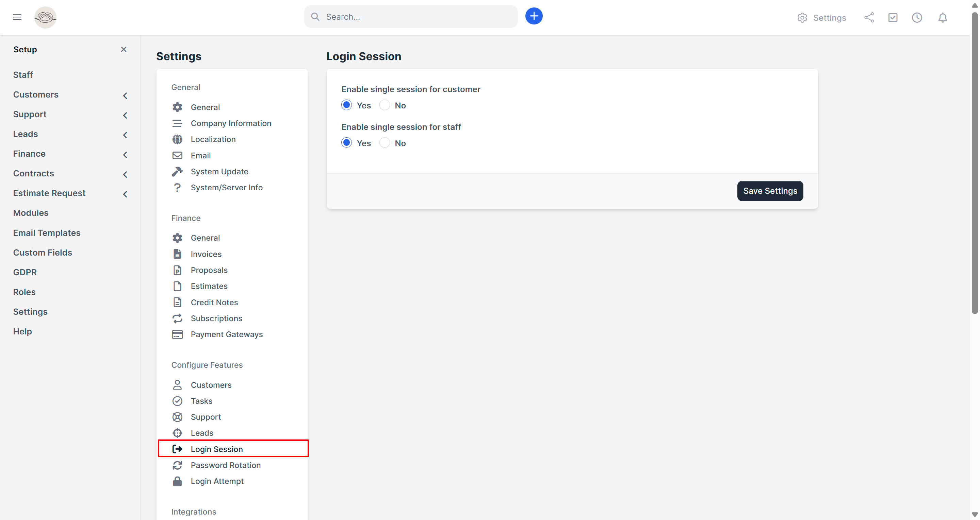
Task: Open Password Rotation settings
Action: (x=225, y=465)
